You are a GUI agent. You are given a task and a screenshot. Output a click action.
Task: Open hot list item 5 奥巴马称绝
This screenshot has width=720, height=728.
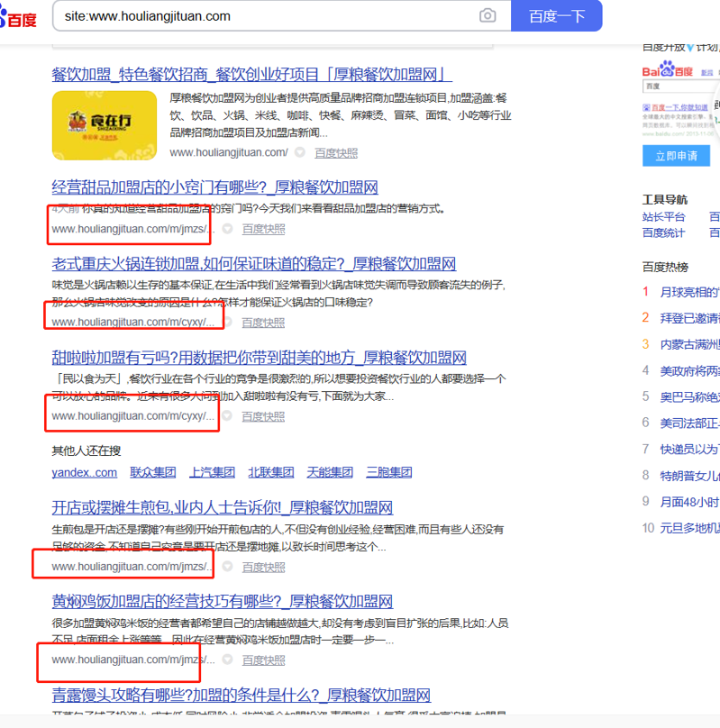pyautogui.click(x=690, y=397)
